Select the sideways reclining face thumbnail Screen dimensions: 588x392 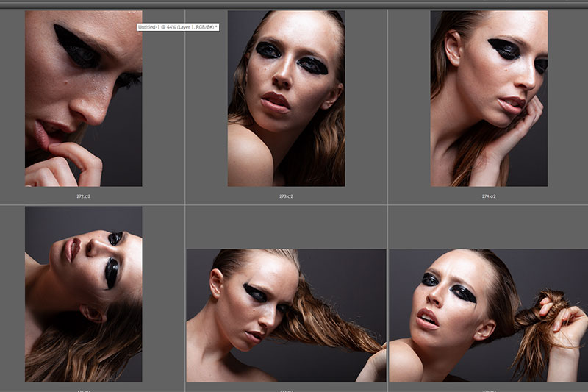pyautogui.click(x=84, y=294)
